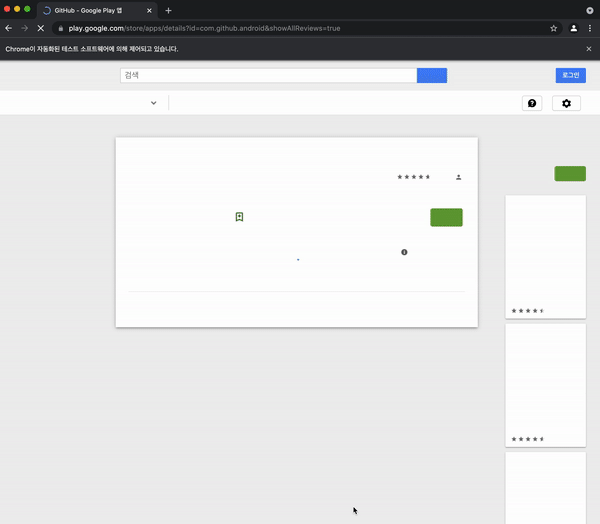This screenshot has height=524, width=600.
Task: Close the GitHub - Google Play tab
Action: 149,11
